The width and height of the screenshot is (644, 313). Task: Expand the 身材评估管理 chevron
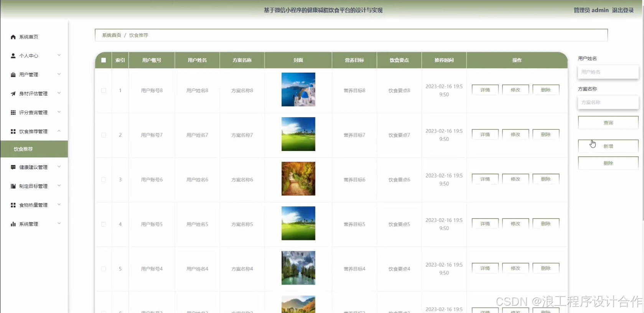(59, 93)
